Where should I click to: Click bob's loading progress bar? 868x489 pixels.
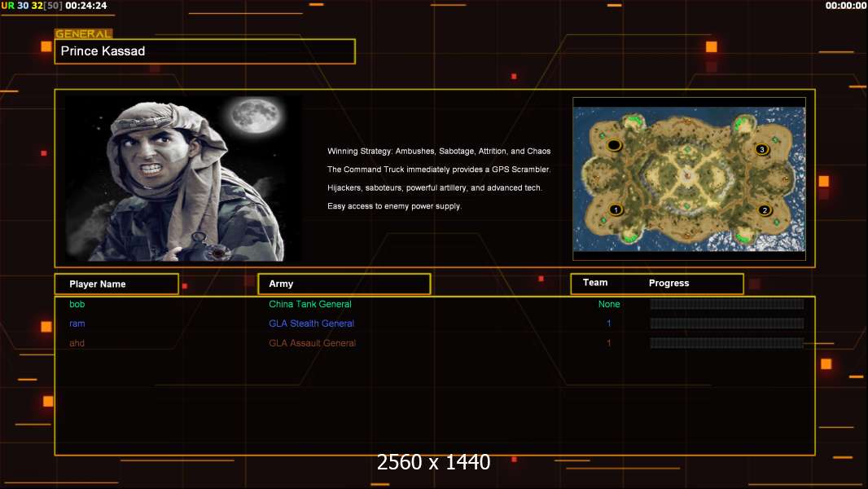click(727, 304)
